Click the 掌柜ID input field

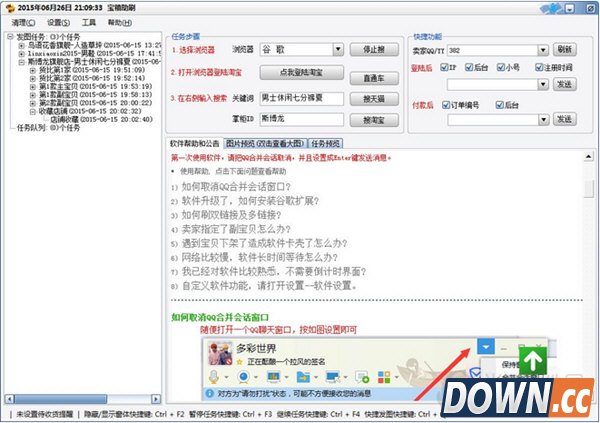point(302,119)
